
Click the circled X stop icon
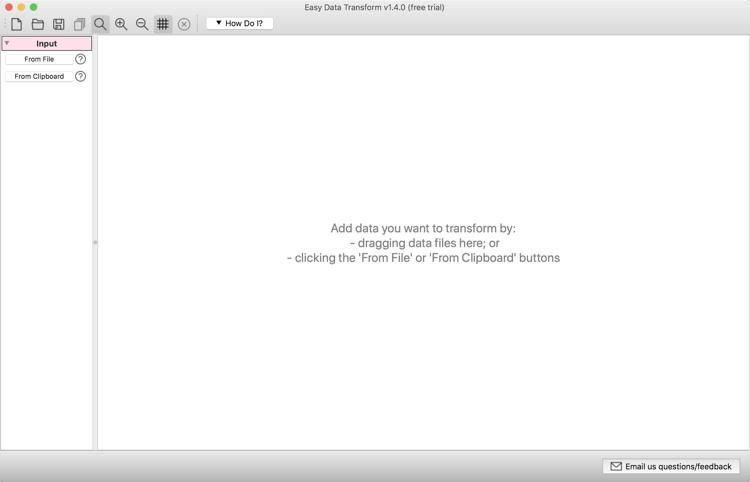click(x=184, y=24)
